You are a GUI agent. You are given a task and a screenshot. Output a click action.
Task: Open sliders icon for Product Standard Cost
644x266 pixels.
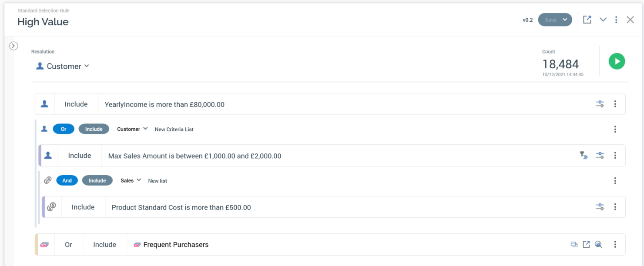pyautogui.click(x=600, y=207)
